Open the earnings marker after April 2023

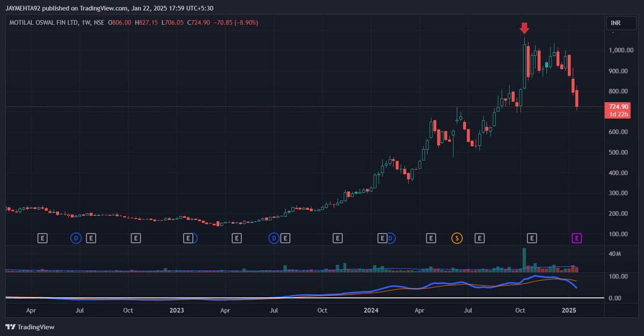point(236,238)
